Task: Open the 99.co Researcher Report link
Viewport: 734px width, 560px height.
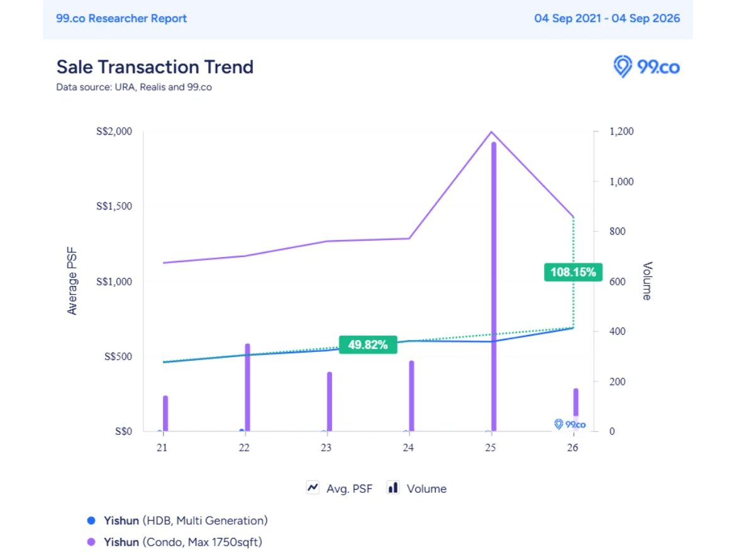Action: [121, 18]
